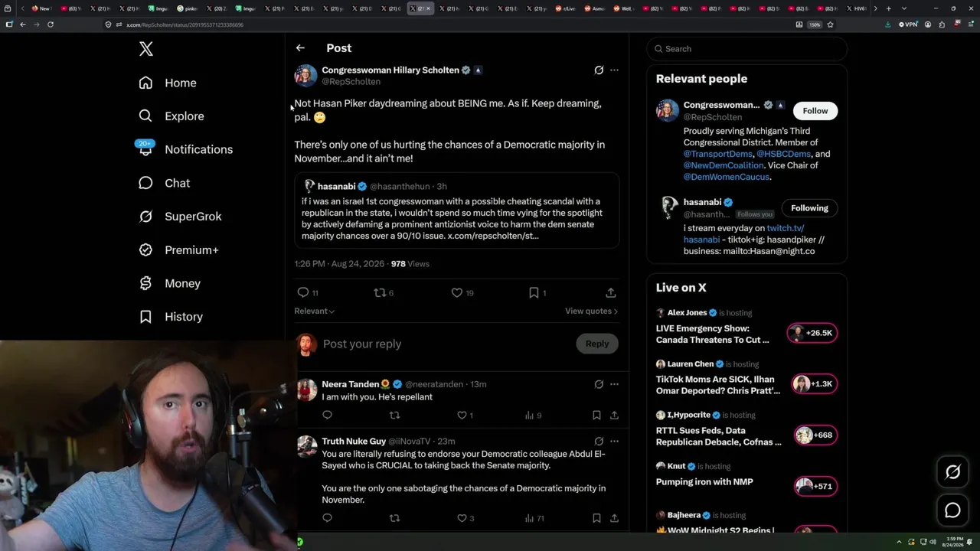The image size is (980, 551).
Task: Open Home in the X sidebar
Action: click(x=168, y=83)
